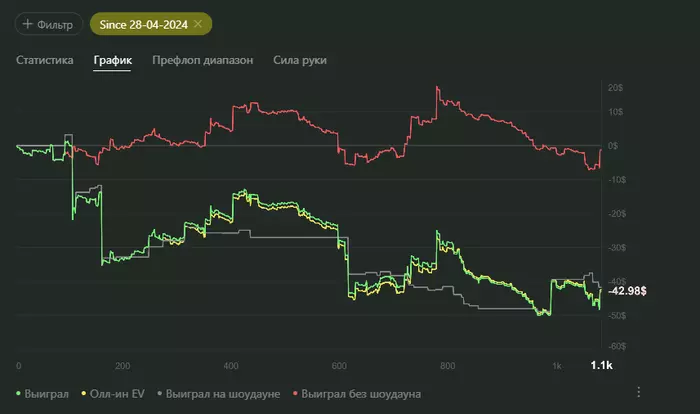Image resolution: width=700 pixels, height=414 pixels.
Task: Click the 400 hands x-axis label
Action: click(231, 366)
